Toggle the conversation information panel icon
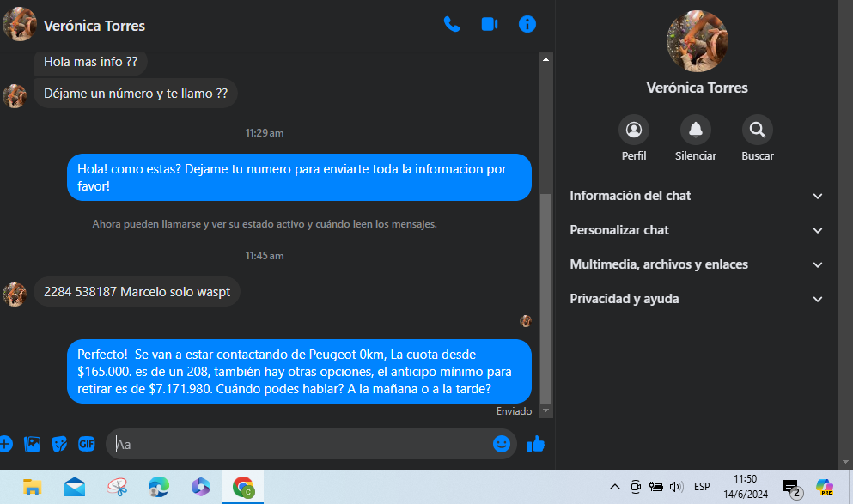The image size is (853, 504). coord(527,24)
